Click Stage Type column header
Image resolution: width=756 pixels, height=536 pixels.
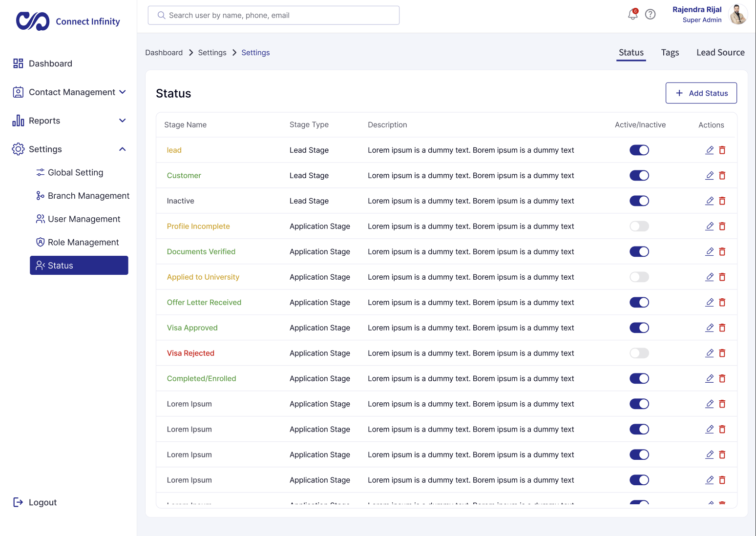click(309, 125)
